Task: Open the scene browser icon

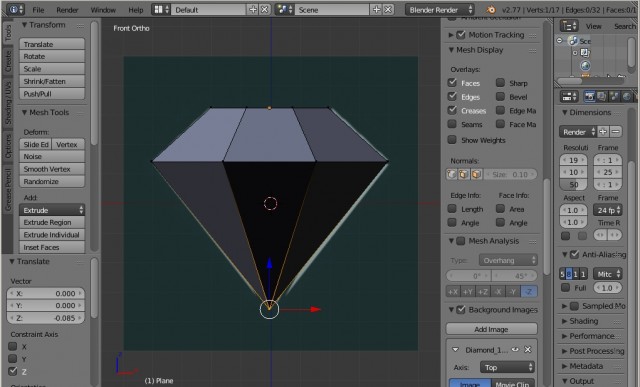Action: pyautogui.click(x=284, y=9)
